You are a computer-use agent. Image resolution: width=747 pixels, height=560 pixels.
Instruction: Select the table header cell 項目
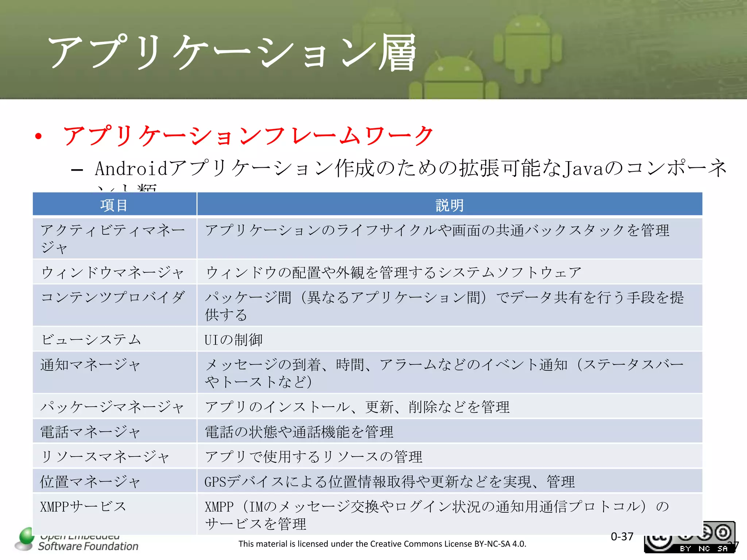[115, 204]
